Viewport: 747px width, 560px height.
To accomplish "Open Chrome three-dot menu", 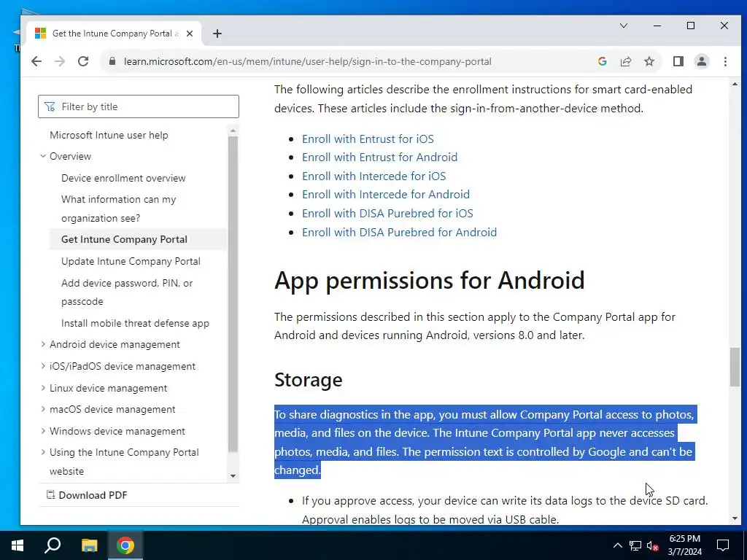I will [x=725, y=61].
